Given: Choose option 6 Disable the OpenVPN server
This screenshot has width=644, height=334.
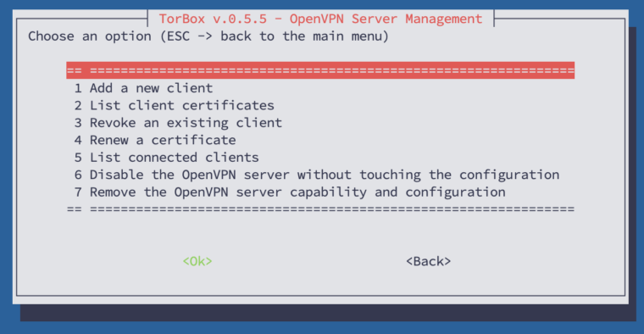Looking at the screenshot, I should (317, 175).
